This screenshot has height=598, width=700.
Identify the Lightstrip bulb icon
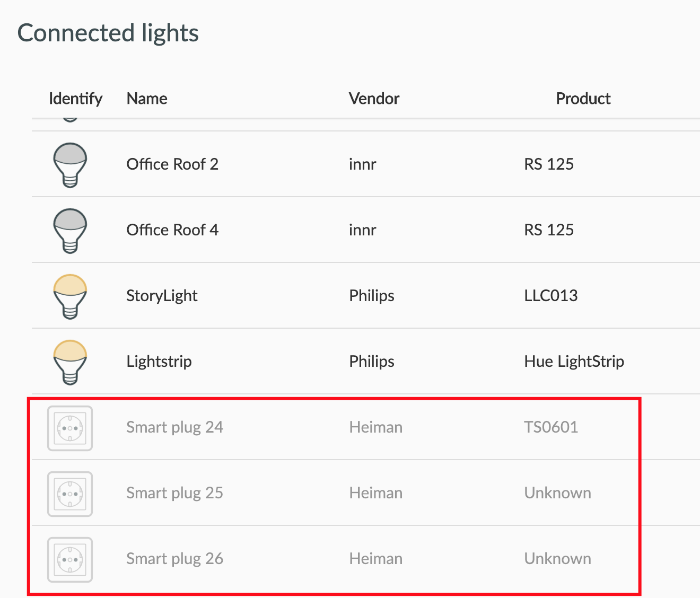pos(70,362)
